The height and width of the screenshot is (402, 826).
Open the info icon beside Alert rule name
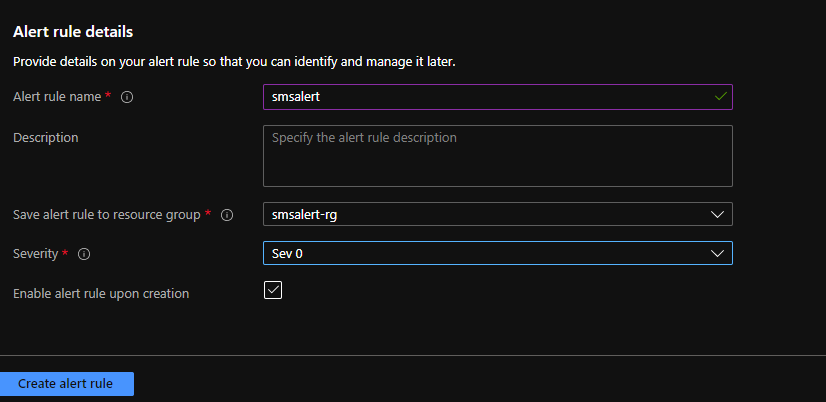point(127,97)
